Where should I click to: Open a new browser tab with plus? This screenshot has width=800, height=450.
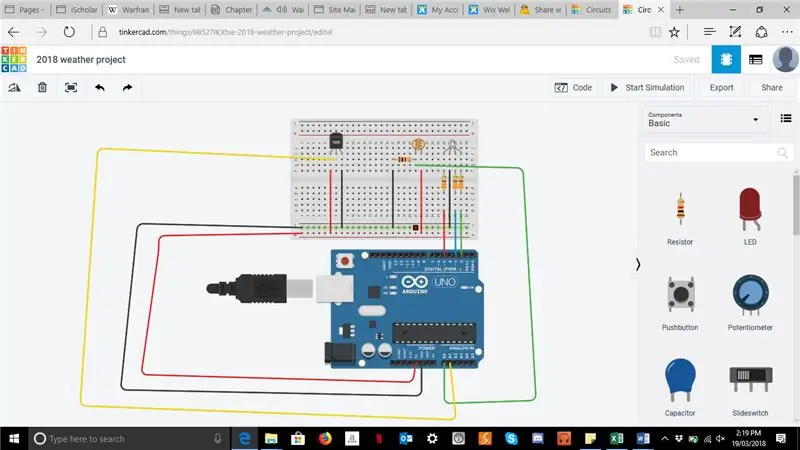tap(680, 10)
